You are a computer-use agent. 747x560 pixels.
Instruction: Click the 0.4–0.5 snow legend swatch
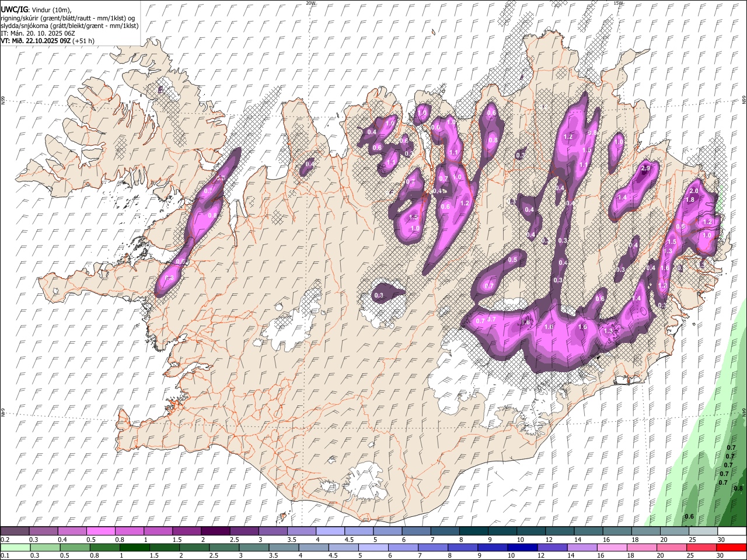72,531
